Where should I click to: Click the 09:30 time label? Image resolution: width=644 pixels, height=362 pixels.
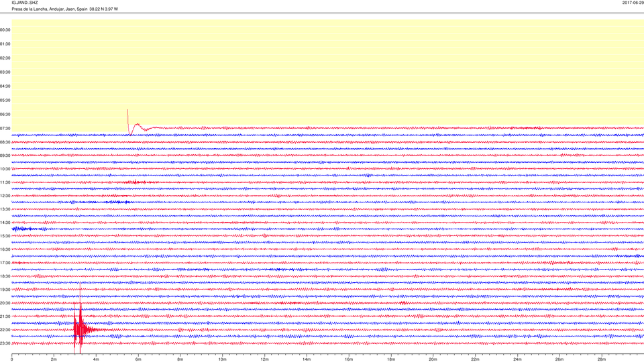point(5,156)
